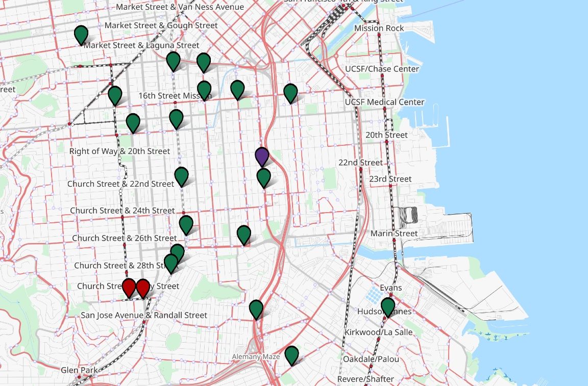Select the Marin Street stop label

coord(394,233)
